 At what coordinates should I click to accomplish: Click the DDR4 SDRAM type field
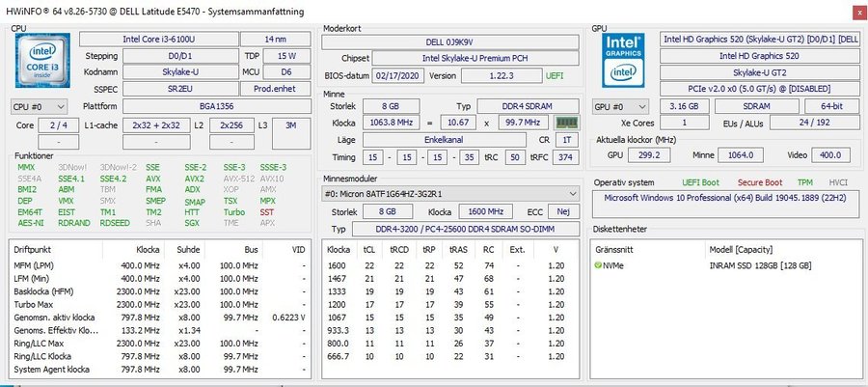(x=529, y=106)
